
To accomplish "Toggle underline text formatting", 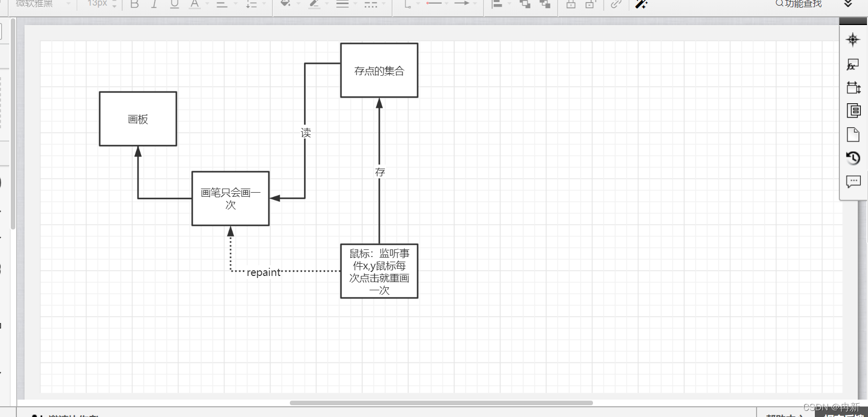I will (x=174, y=4).
